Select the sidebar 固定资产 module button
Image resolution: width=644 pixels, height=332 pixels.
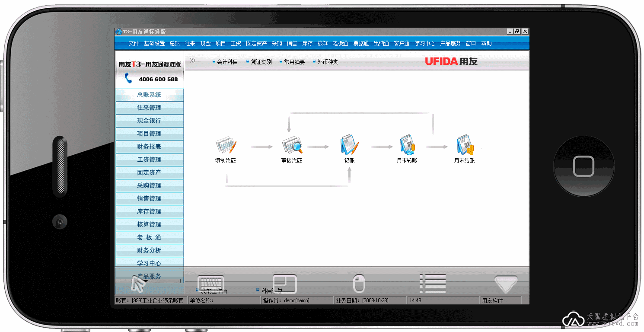pyautogui.click(x=149, y=172)
